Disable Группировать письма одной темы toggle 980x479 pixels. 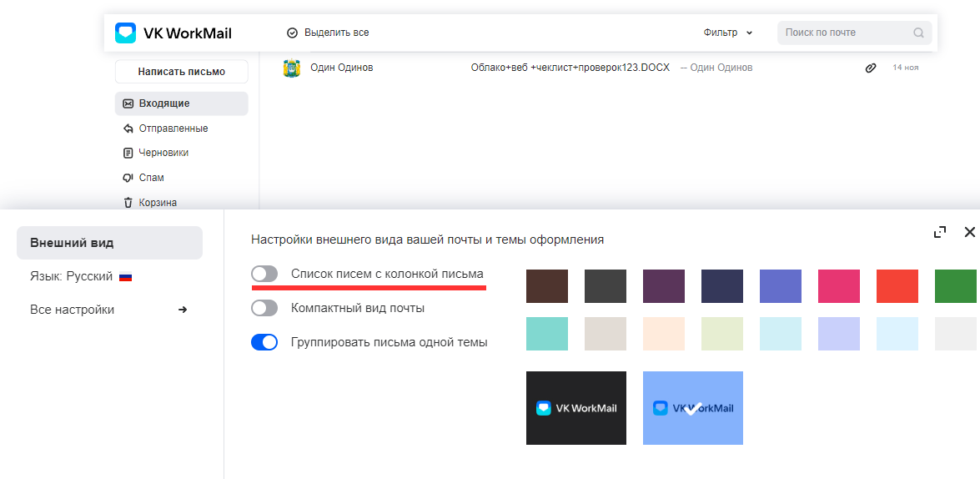click(x=264, y=342)
